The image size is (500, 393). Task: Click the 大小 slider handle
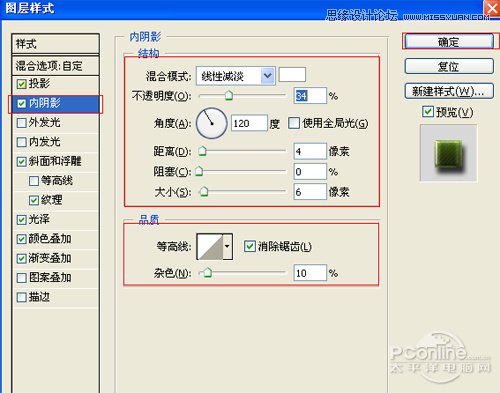[x=204, y=191]
